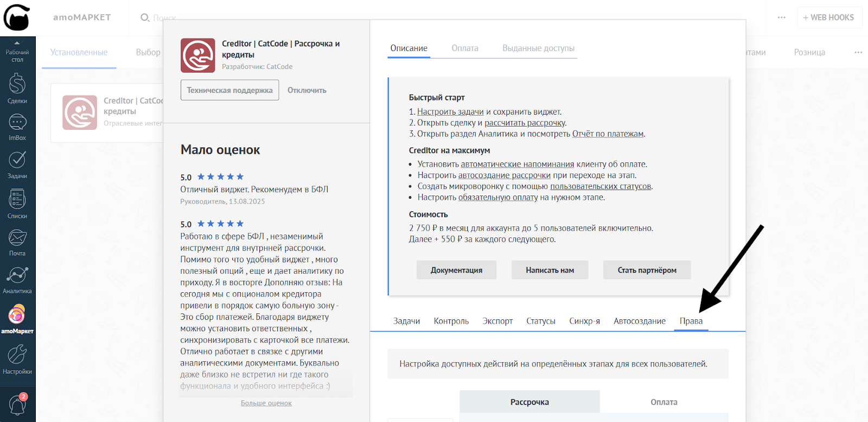Image resolution: width=868 pixels, height=422 pixels.
Task: Expand reviews with Больше оценок
Action: (266, 403)
